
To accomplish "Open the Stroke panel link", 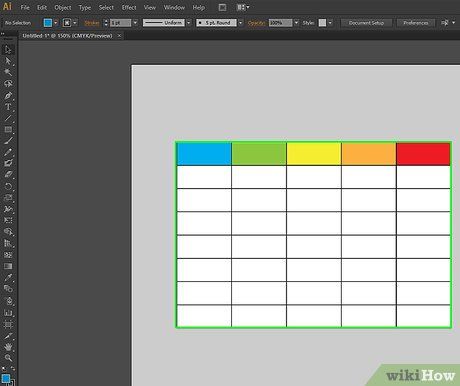I will tap(92, 23).
